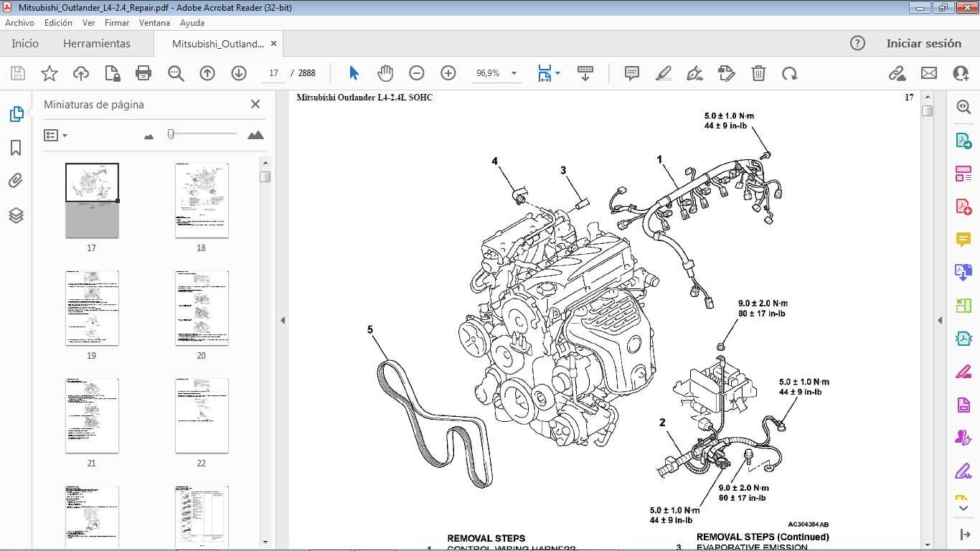Open the Attachments paperclip panel

pos(16,181)
